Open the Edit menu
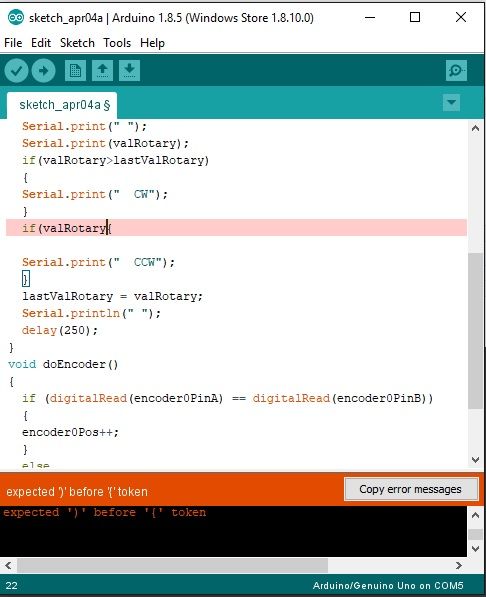Screen dimensions: 486x597 (x=41, y=43)
